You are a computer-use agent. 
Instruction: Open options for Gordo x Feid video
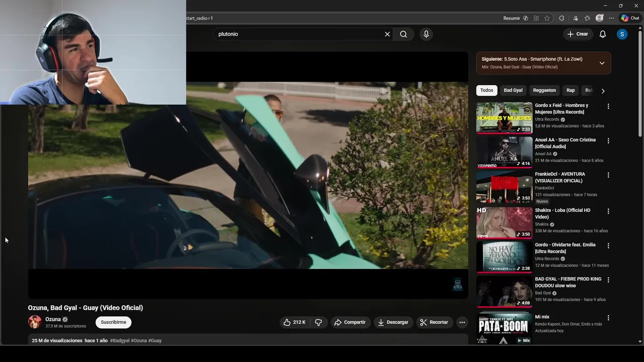[x=608, y=107]
